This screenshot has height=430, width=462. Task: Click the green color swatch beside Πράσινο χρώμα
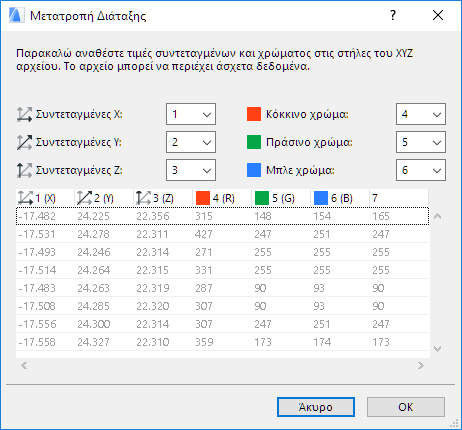pyautogui.click(x=254, y=142)
